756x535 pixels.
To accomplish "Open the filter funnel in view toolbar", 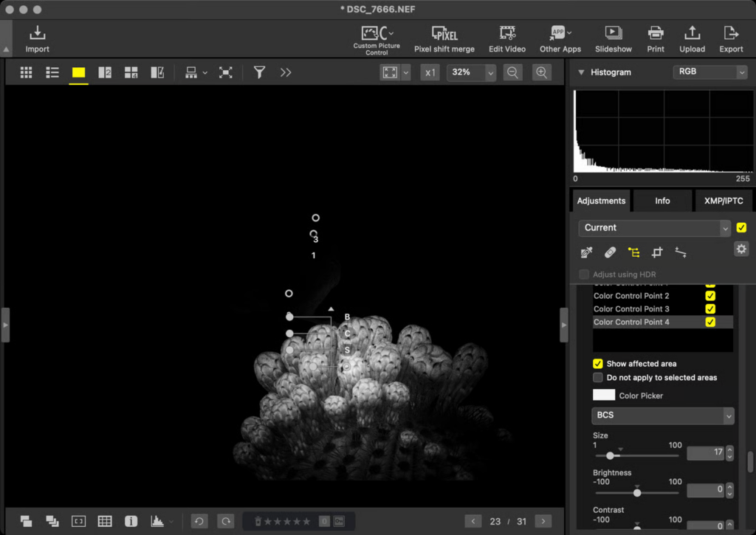I will 259,72.
